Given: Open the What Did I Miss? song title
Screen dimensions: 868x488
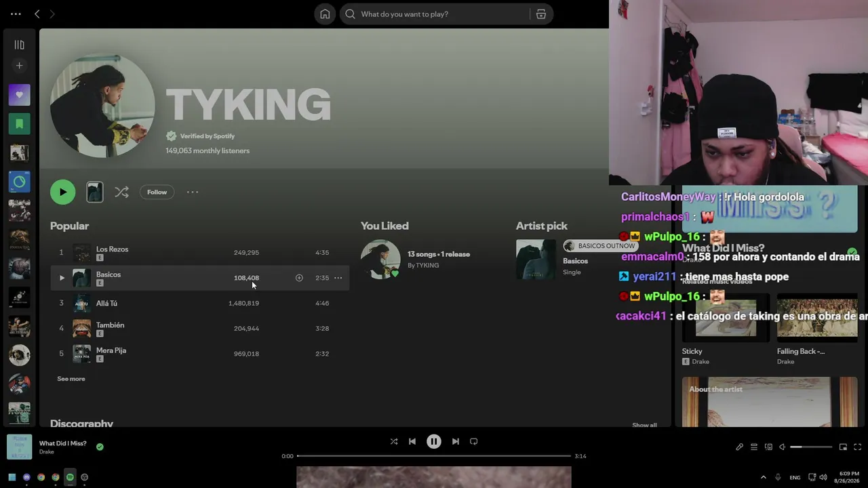Looking at the screenshot, I should click(63, 443).
